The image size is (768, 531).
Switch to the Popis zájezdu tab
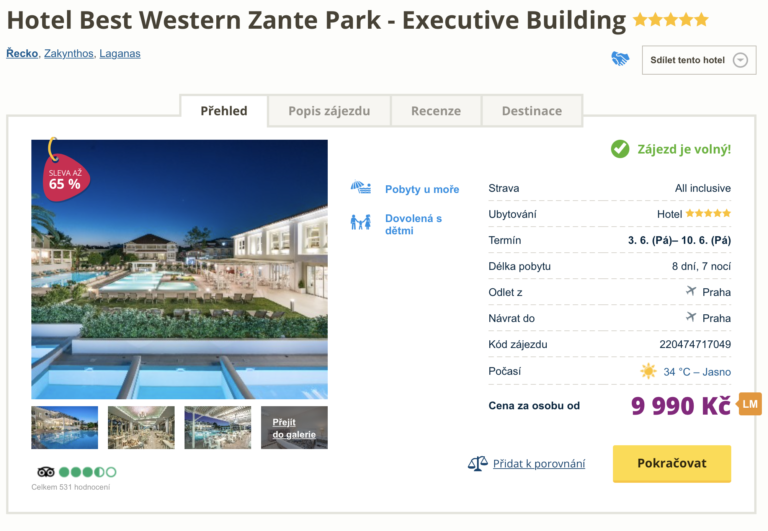(329, 111)
